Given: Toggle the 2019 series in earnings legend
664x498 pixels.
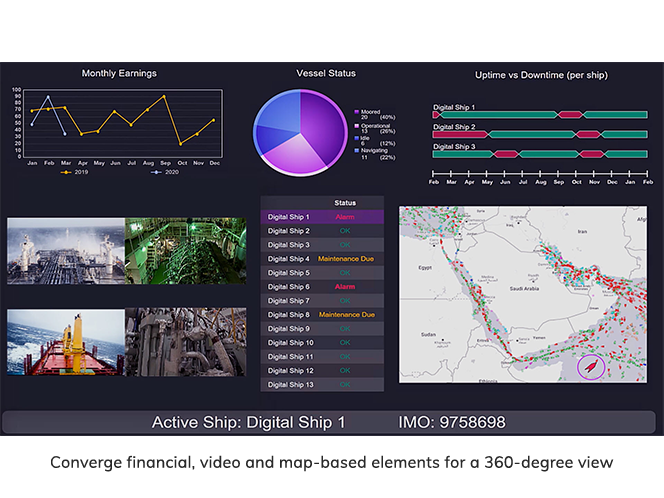Looking at the screenshot, I should click(72, 172).
